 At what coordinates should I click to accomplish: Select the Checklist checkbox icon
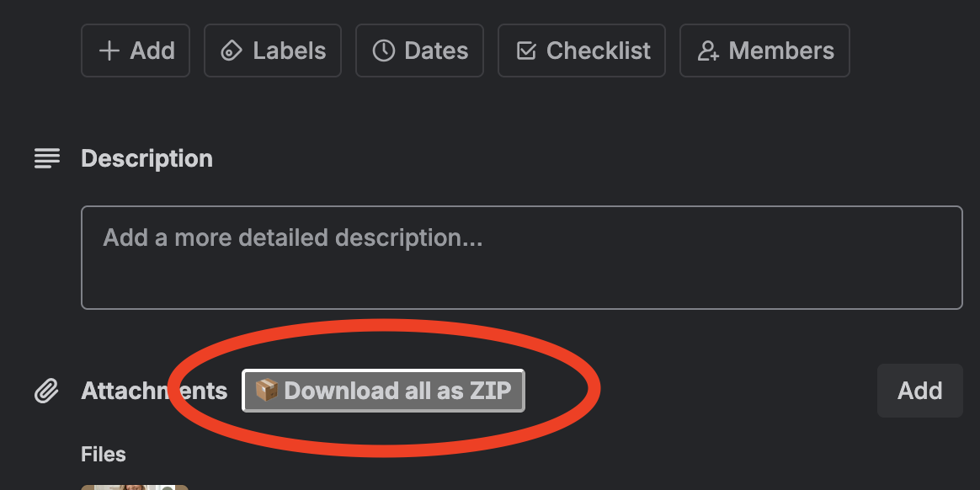click(526, 51)
